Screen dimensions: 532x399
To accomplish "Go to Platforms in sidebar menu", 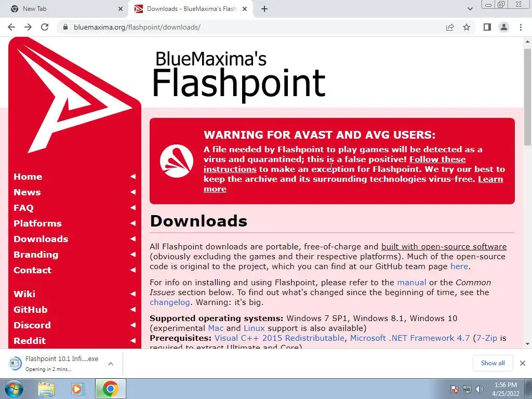I will pyautogui.click(x=37, y=223).
